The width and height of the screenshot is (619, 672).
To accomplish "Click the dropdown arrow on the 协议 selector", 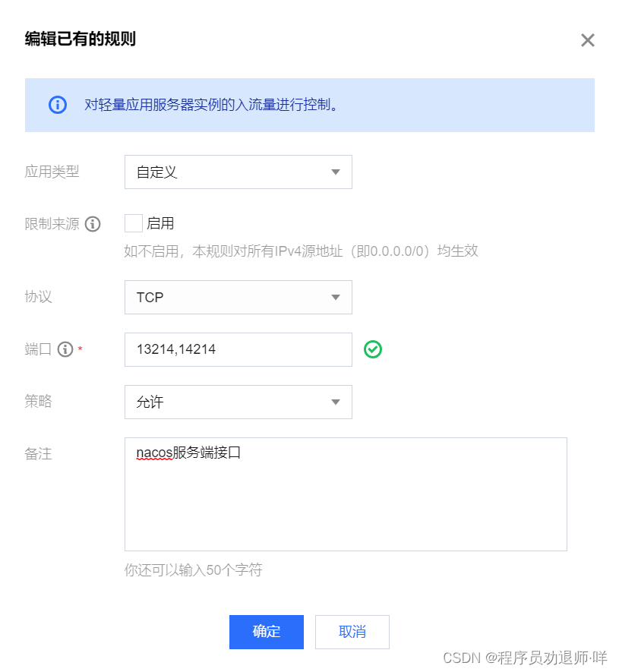I will [336, 298].
